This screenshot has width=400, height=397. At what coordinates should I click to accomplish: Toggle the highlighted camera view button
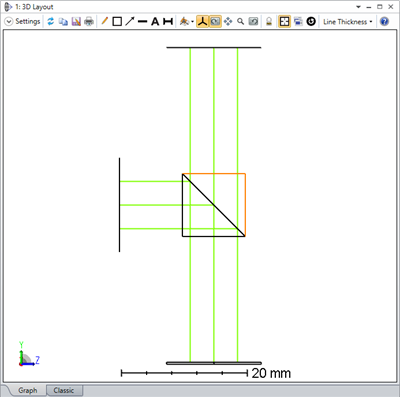click(x=215, y=22)
